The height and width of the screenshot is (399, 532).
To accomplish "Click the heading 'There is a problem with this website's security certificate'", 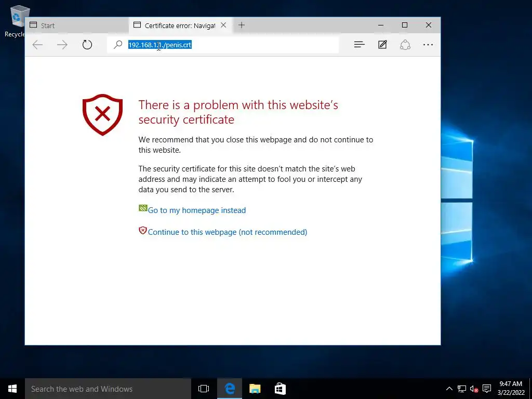I will point(238,112).
